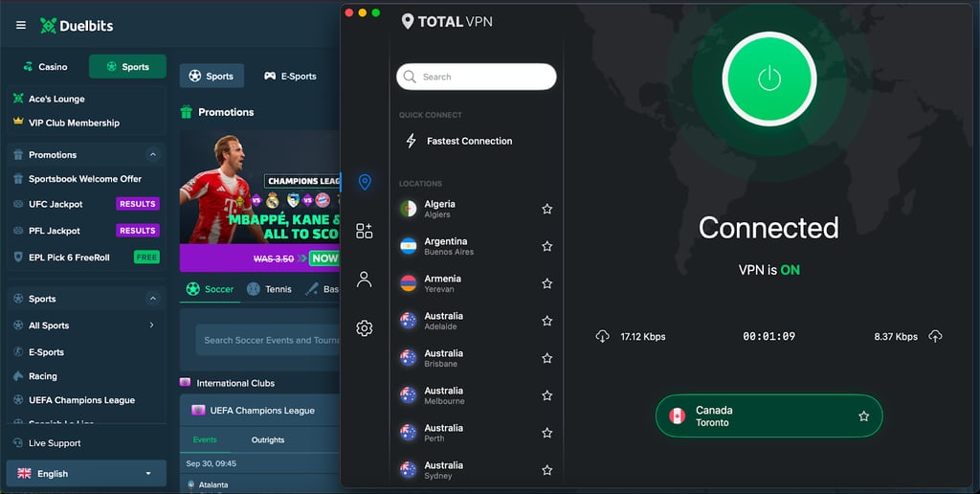980x494 pixels.
Task: Collapse the Sports section in sidebar
Action: coord(152,299)
